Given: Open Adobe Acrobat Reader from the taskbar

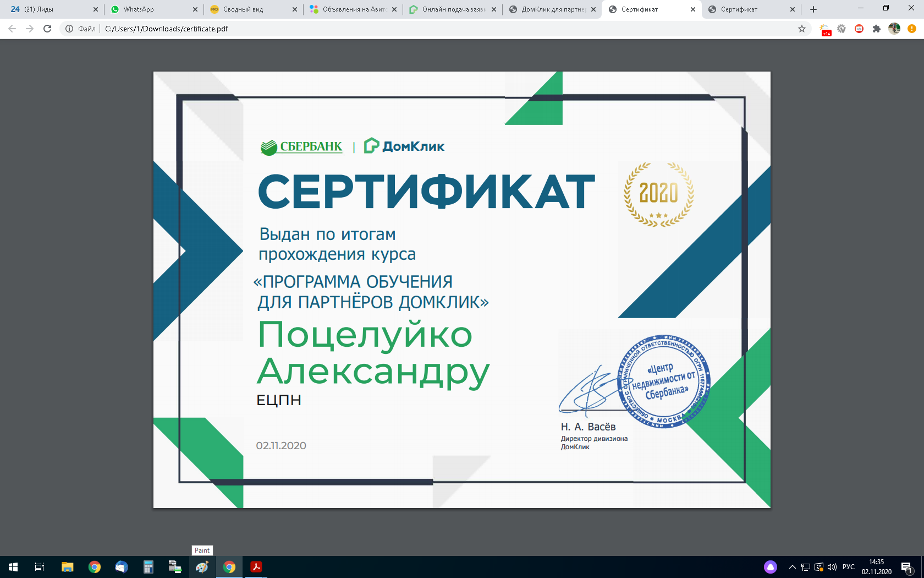Looking at the screenshot, I should click(x=256, y=567).
